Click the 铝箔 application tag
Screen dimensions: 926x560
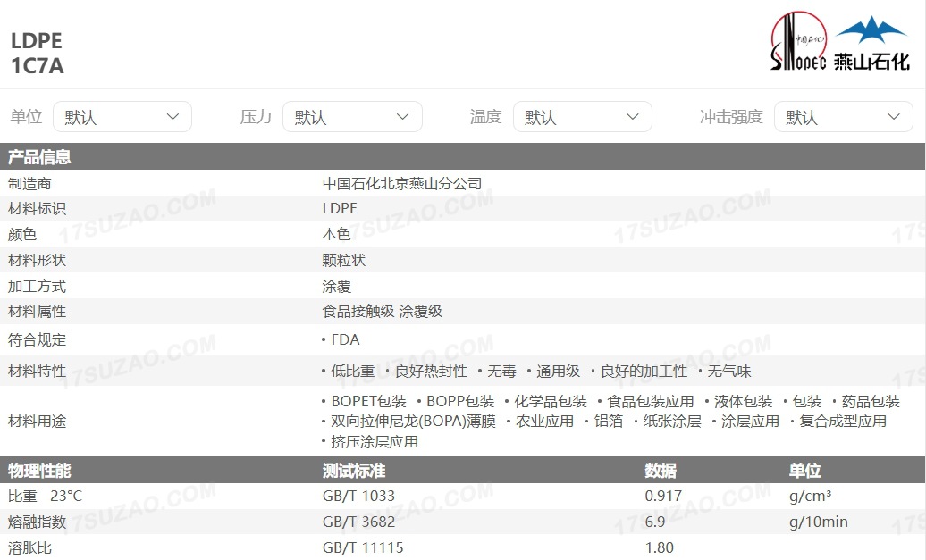pos(609,422)
